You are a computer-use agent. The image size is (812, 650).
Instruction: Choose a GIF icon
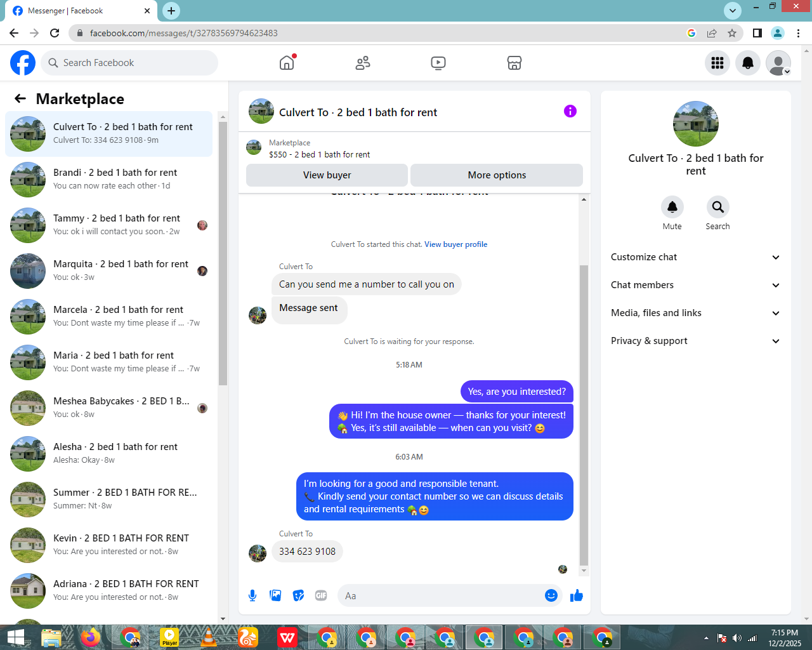pos(321,595)
